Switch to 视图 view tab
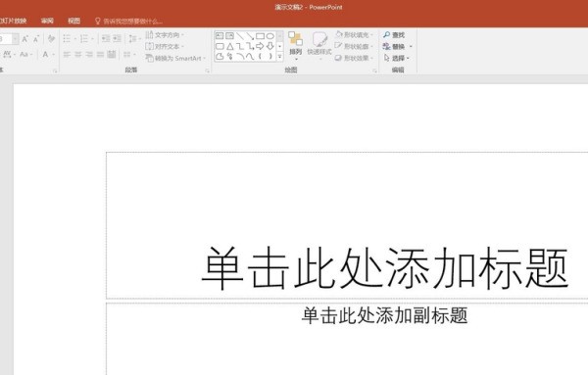Screen dimensions: 588x375 tap(73, 21)
